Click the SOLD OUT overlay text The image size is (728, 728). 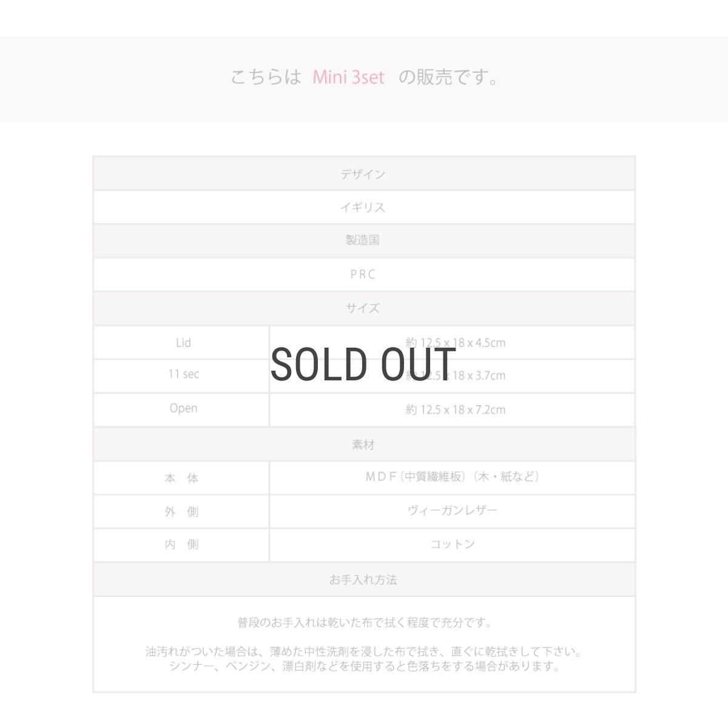tap(363, 364)
